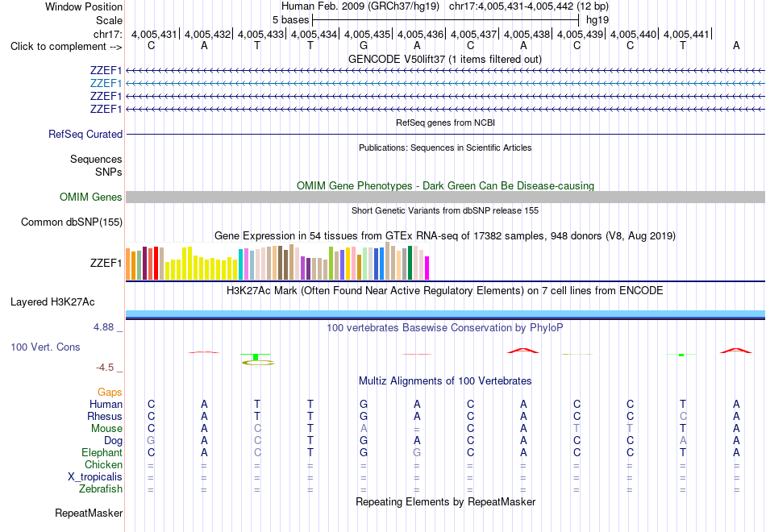
Task: Click the GTEx Gene Expression track title
Action: pyautogui.click(x=445, y=236)
